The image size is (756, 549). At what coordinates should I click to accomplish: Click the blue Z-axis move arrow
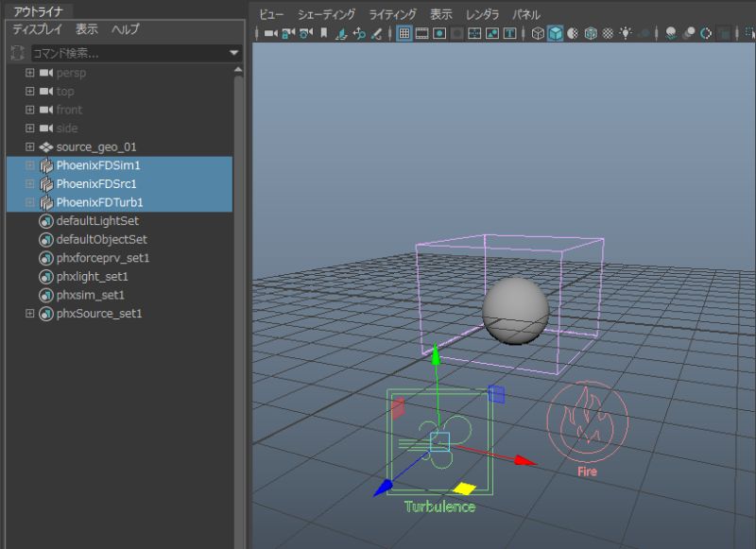pyautogui.click(x=384, y=488)
